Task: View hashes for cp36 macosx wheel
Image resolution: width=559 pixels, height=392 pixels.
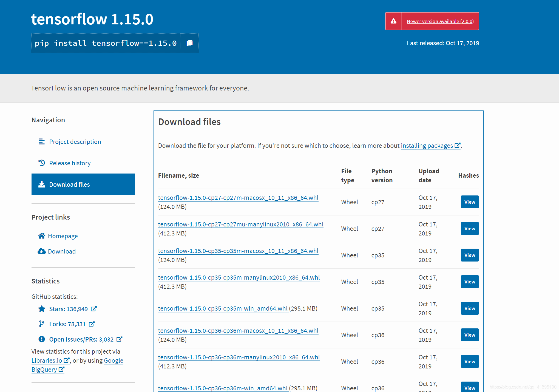Action: pos(469,335)
